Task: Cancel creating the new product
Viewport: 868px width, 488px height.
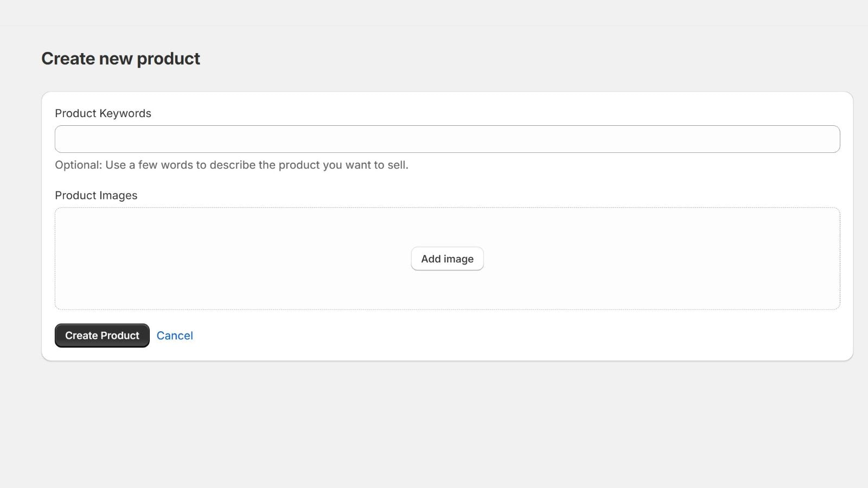Action: coord(175,336)
